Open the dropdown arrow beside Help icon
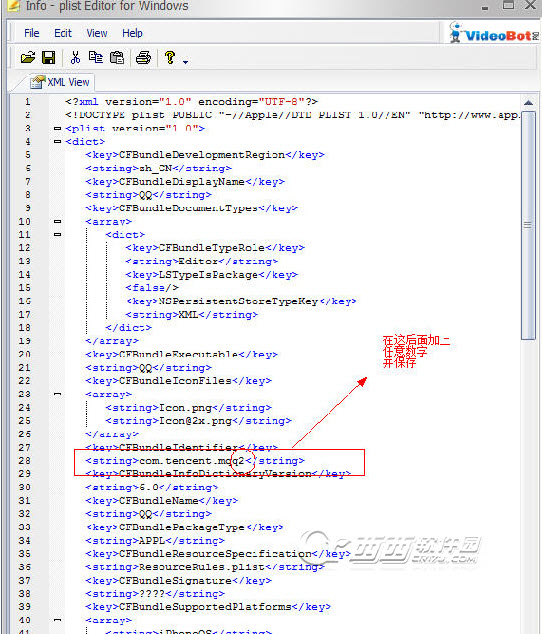542x634 pixels. (x=185, y=62)
